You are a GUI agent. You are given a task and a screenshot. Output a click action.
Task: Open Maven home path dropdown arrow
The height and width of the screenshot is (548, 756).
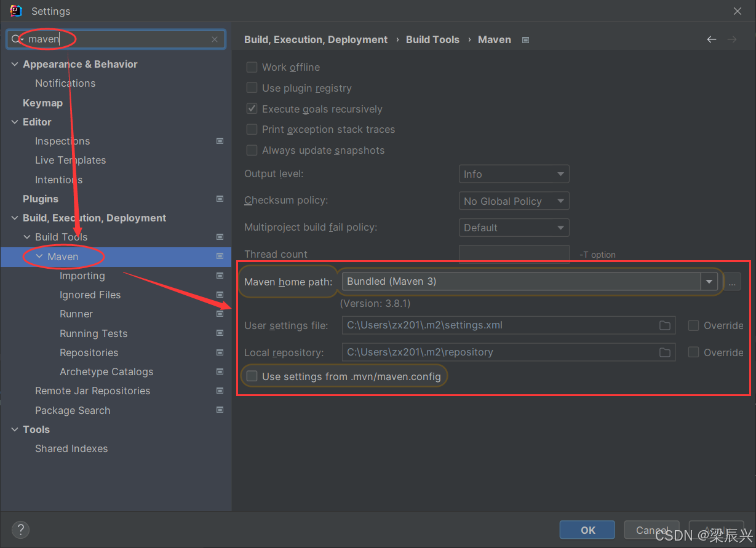click(709, 282)
